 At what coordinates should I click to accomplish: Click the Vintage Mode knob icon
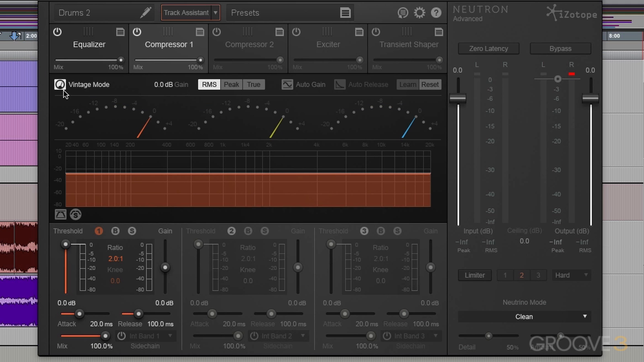pyautogui.click(x=60, y=84)
